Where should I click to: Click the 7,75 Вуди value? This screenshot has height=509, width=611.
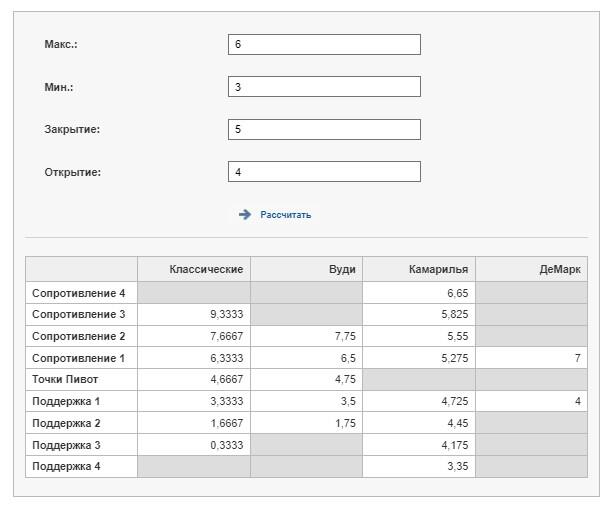pyautogui.click(x=345, y=336)
